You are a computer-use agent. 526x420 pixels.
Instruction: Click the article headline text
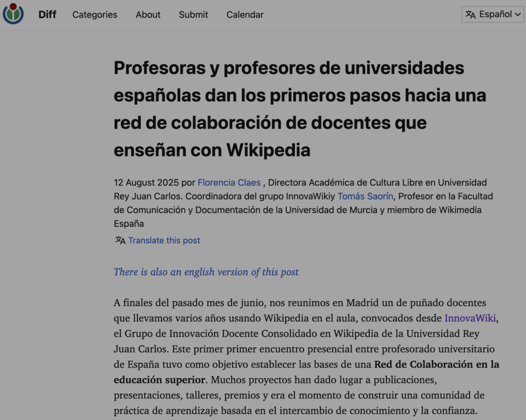[300, 109]
